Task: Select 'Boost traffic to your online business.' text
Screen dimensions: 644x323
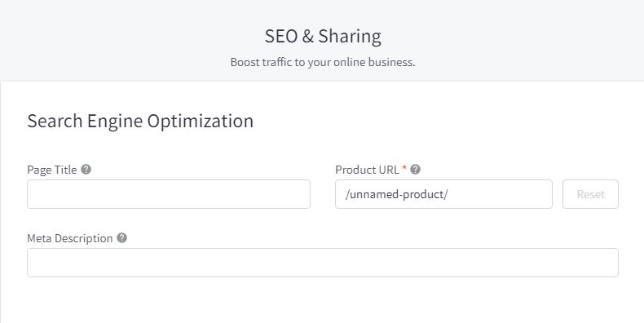Action: click(323, 63)
